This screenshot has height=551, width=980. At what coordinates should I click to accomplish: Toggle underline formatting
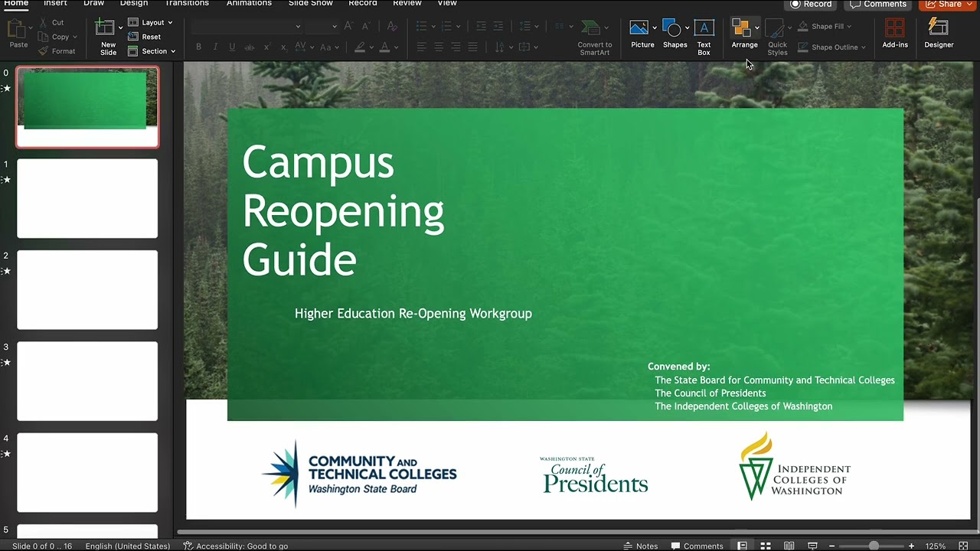pos(232,47)
